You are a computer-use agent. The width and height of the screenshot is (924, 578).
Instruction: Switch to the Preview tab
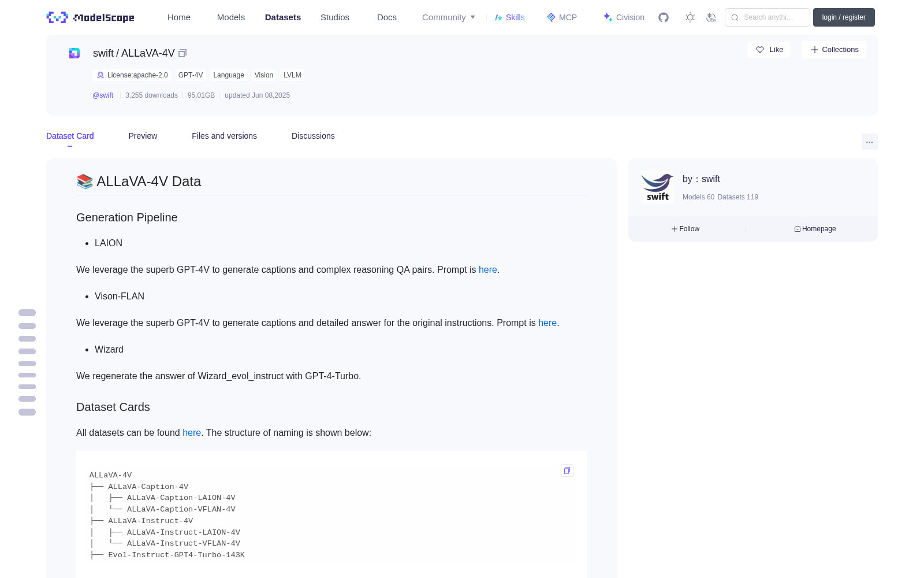[143, 136]
